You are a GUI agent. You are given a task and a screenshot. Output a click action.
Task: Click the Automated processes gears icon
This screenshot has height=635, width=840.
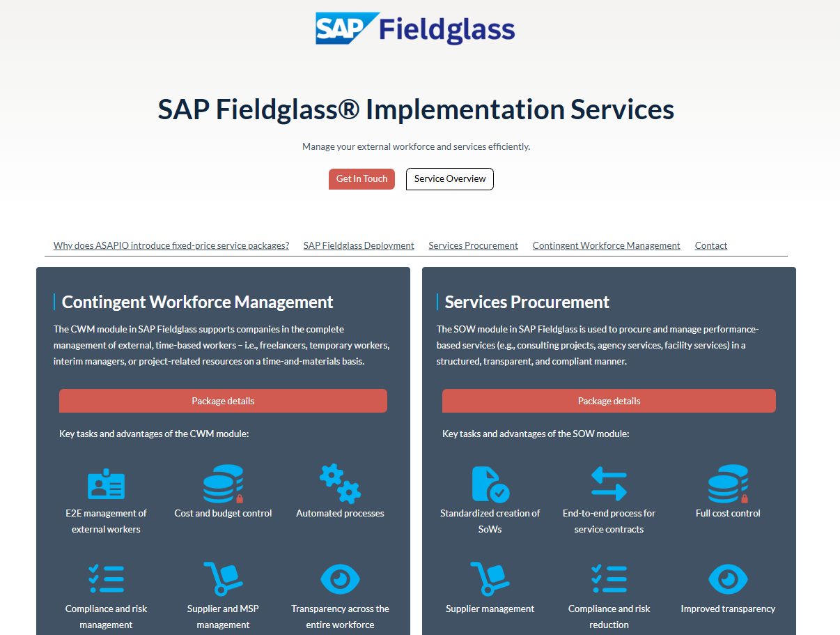click(x=340, y=484)
